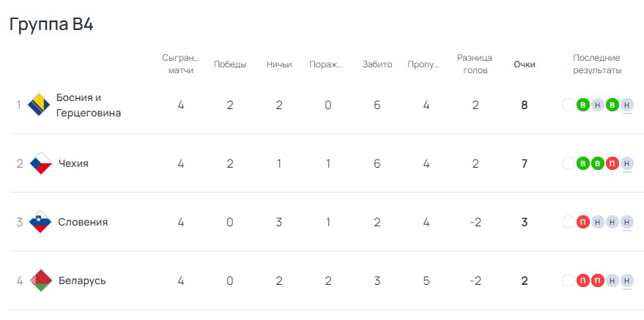Image resolution: width=644 pixels, height=320 pixels.
Task: Click the Slovenia flag icon
Action: click(x=40, y=222)
